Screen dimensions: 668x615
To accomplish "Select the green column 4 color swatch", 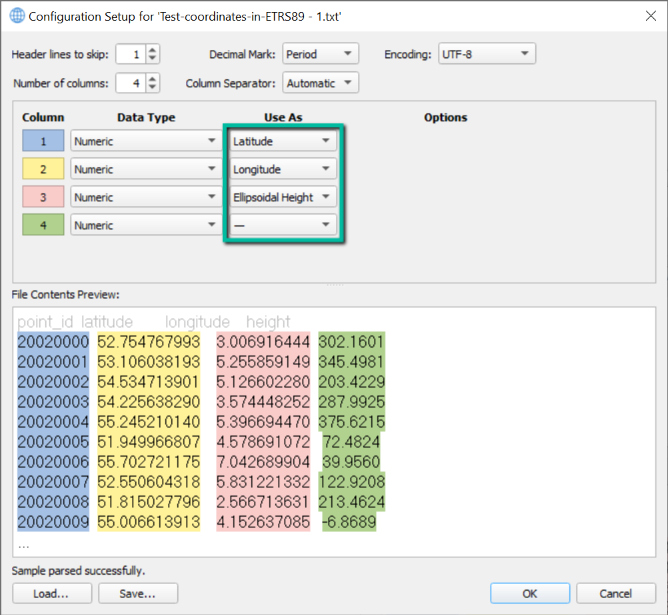I will click(43, 226).
